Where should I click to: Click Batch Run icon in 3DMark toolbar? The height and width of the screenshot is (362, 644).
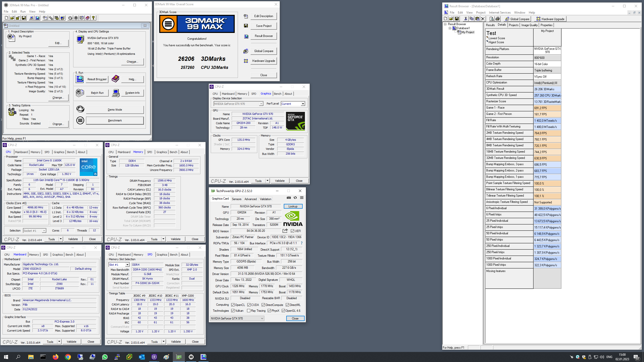tap(82, 18)
